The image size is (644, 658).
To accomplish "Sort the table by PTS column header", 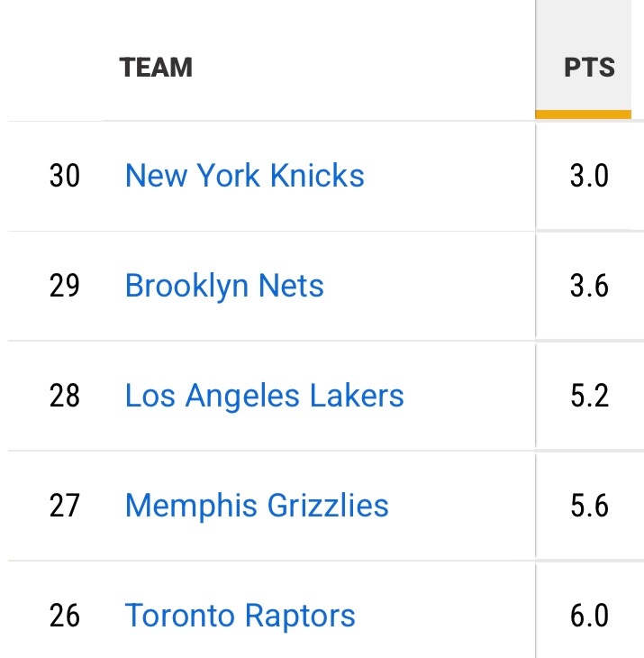I will (589, 67).
